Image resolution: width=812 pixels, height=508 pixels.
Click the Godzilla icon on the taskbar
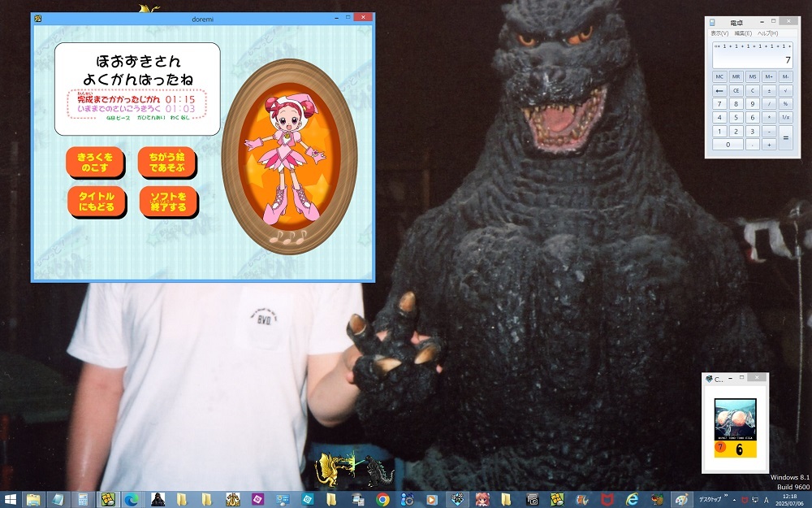[158, 500]
